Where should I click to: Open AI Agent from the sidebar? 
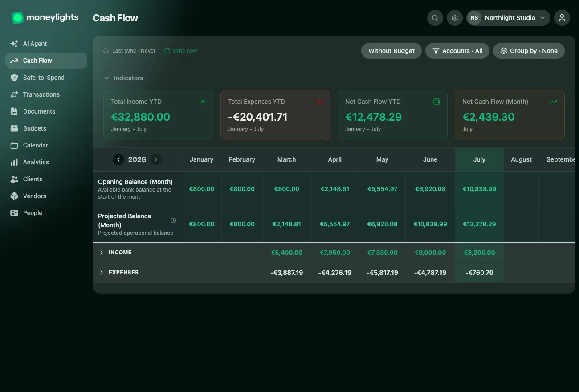click(46, 44)
